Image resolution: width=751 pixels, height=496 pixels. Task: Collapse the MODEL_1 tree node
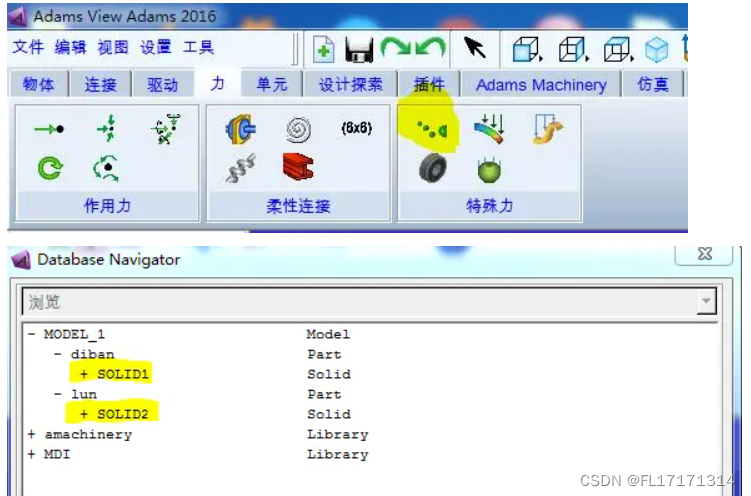tap(33, 334)
